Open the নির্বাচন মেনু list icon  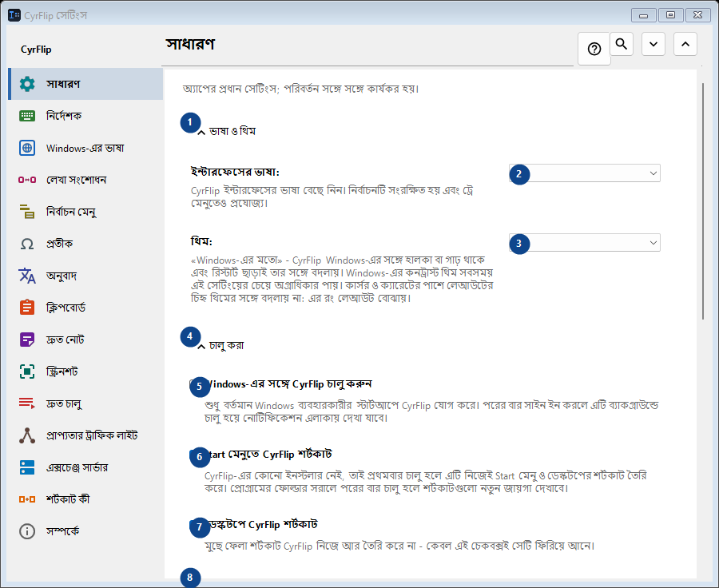(x=27, y=212)
